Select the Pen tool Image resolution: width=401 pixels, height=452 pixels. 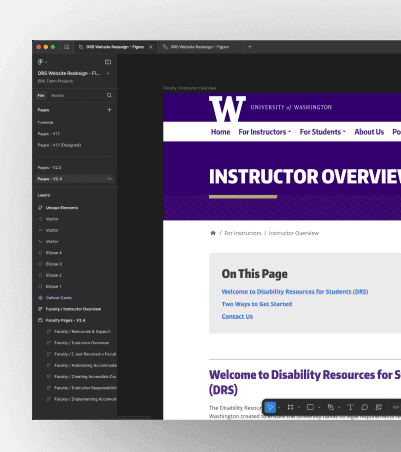point(330,407)
